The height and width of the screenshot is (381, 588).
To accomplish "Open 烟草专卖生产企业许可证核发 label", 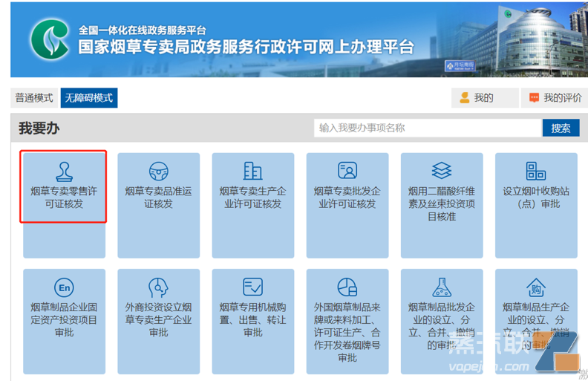I will click(x=252, y=198).
